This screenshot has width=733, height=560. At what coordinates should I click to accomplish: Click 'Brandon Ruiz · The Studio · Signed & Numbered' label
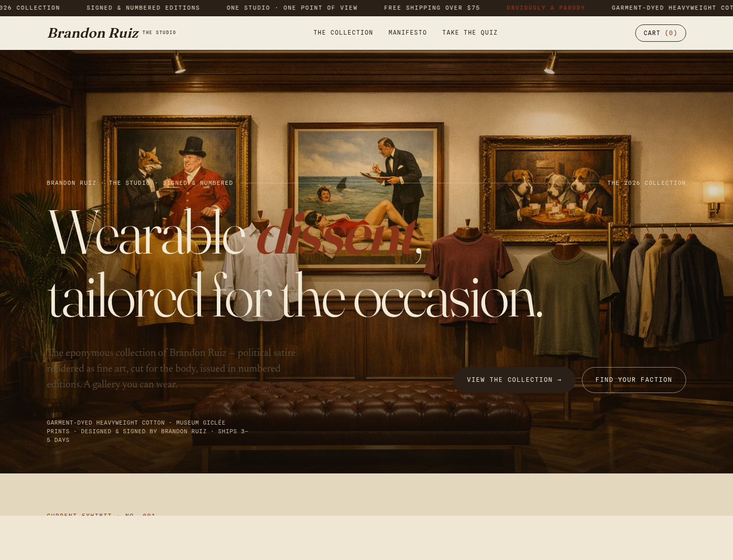point(140,183)
